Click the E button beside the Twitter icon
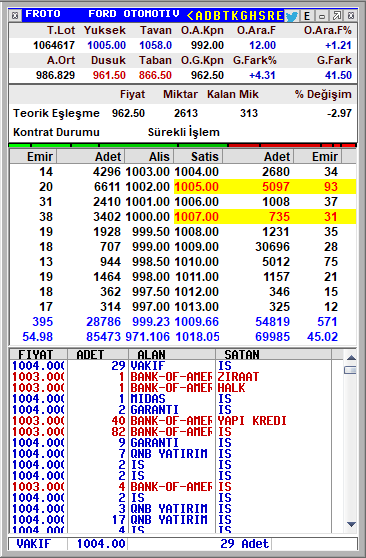 coord(307,16)
